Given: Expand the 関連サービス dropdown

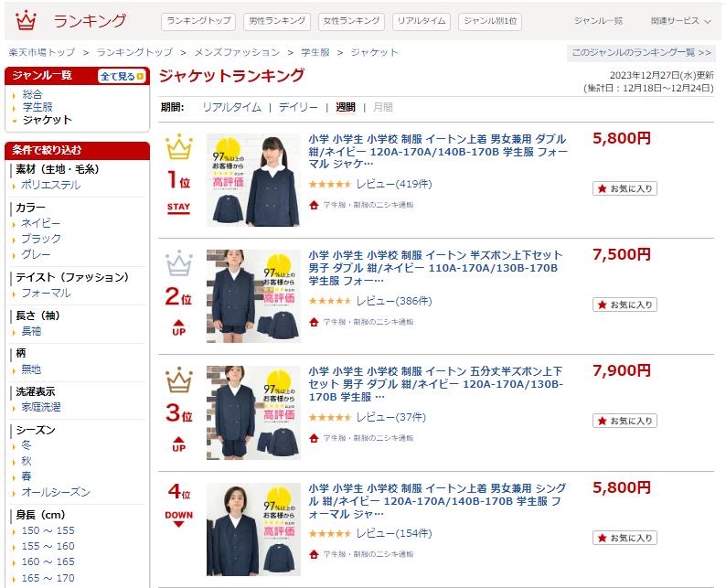Looking at the screenshot, I should click(x=680, y=21).
